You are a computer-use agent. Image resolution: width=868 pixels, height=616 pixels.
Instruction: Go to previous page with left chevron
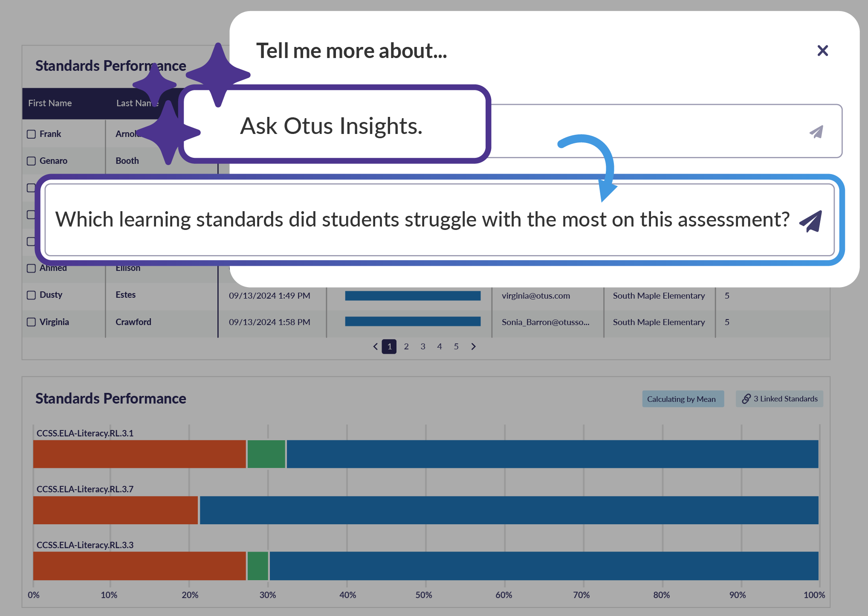[x=375, y=346]
